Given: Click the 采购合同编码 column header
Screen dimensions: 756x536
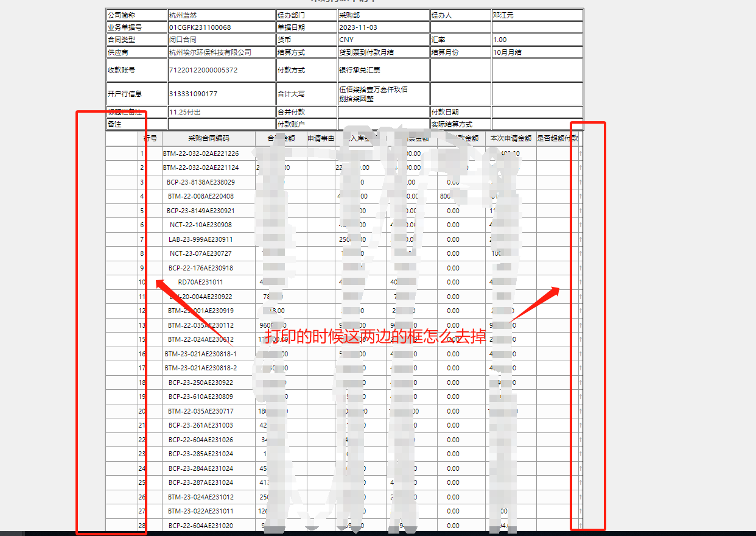Looking at the screenshot, I should click(x=209, y=138).
